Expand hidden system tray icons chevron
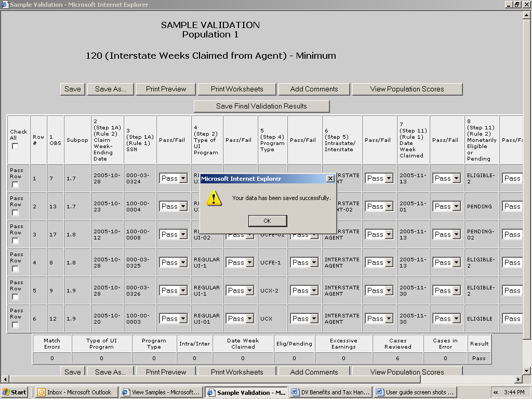This screenshot has height=399, width=532. point(496,392)
